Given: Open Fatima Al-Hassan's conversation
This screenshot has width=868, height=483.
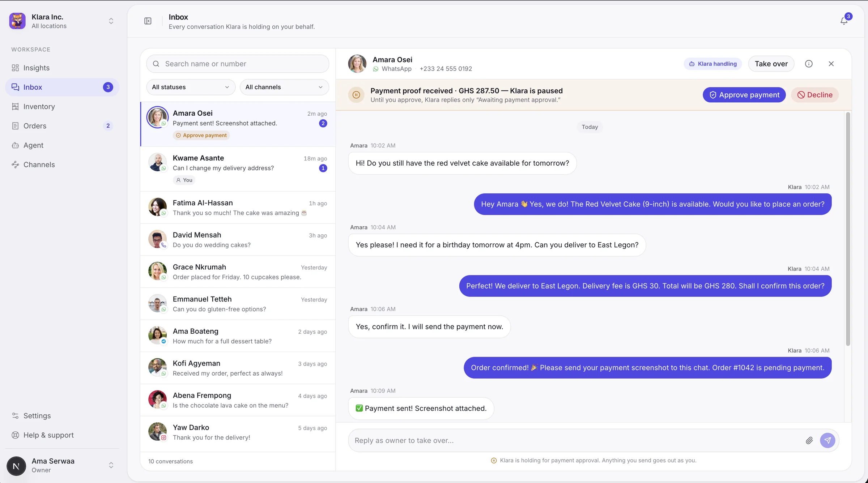Looking at the screenshot, I should 238,208.
